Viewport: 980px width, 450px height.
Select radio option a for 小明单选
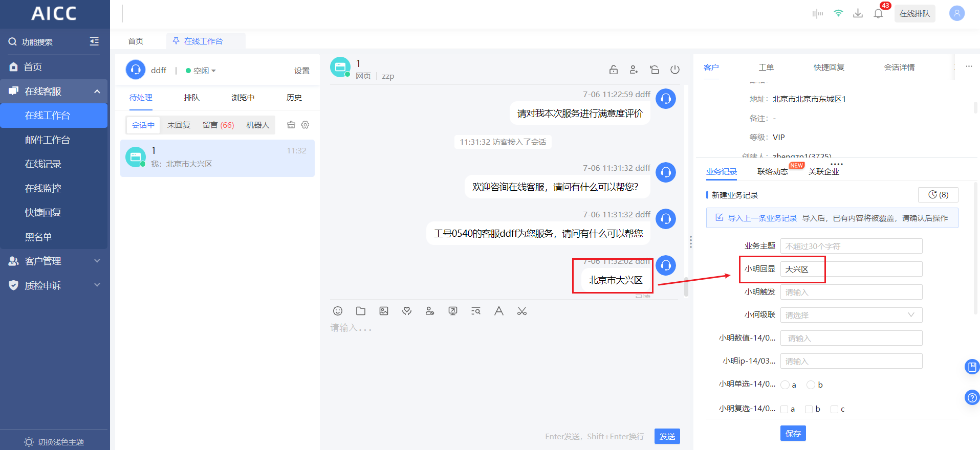click(x=785, y=385)
